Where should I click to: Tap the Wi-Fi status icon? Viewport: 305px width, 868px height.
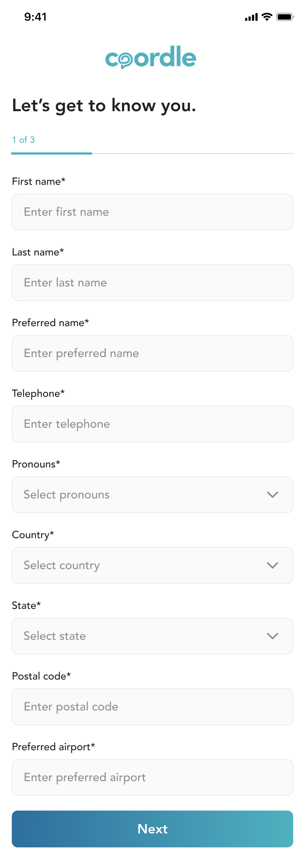point(267,17)
